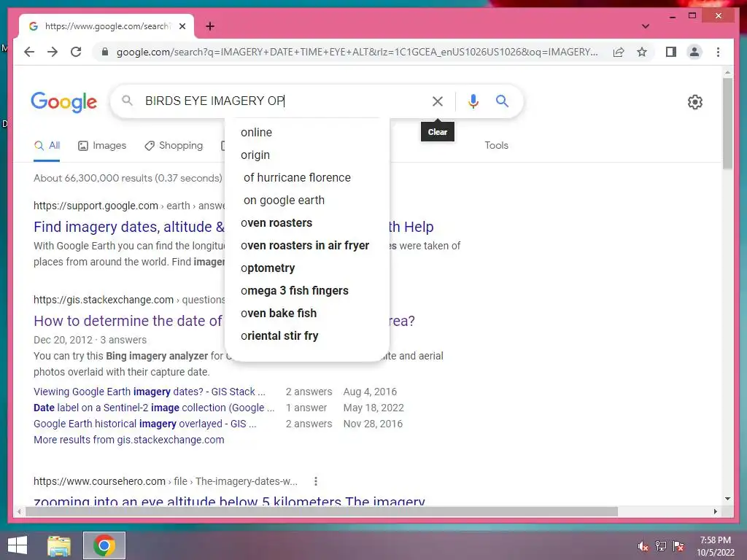
Task: Bookmark this page with the star
Action: 642,52
